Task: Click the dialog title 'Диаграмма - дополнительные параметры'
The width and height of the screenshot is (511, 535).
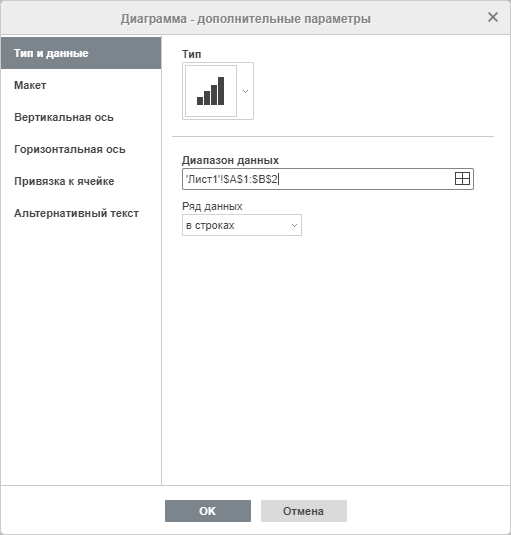Action: coord(246,19)
